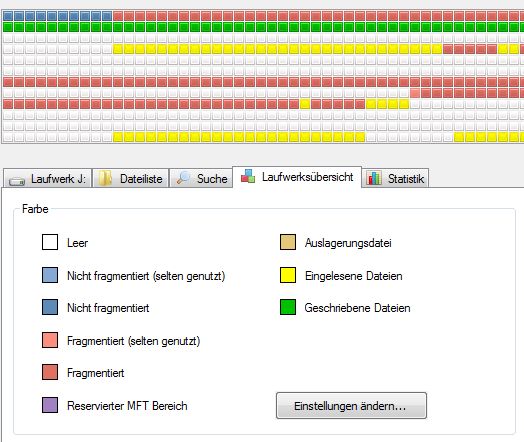Click the dark blue Nicht fragmentiert swatch
The image size is (524, 442).
click(50, 307)
